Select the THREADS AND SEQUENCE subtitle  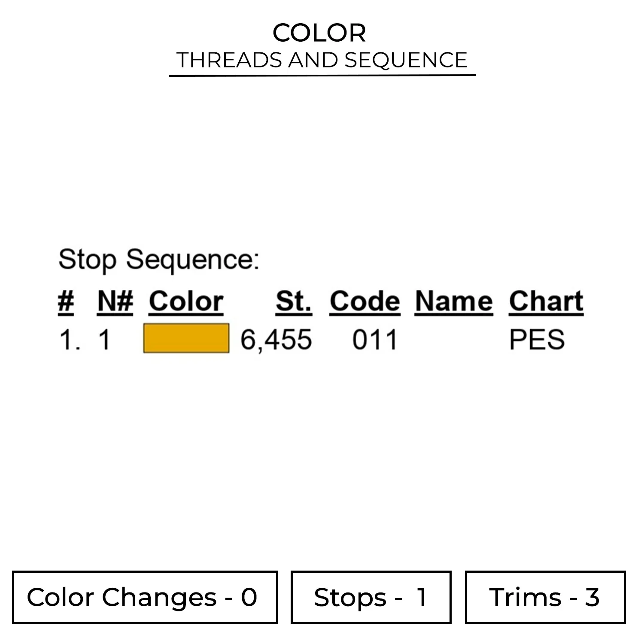322,60
